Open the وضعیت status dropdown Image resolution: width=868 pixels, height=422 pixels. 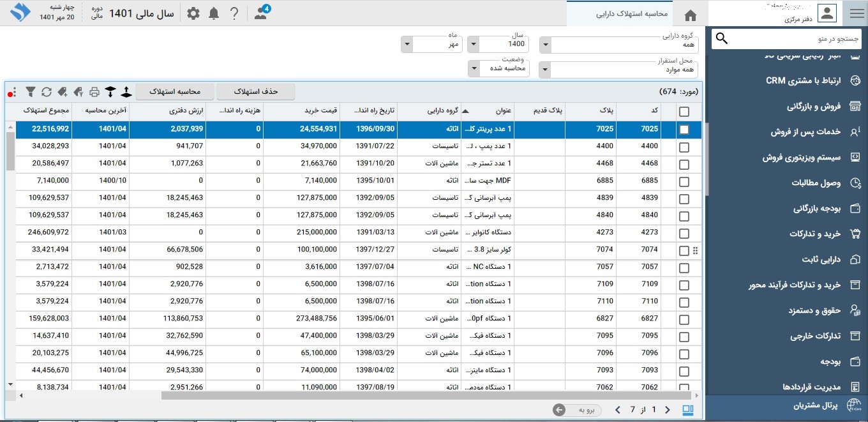[x=474, y=68]
